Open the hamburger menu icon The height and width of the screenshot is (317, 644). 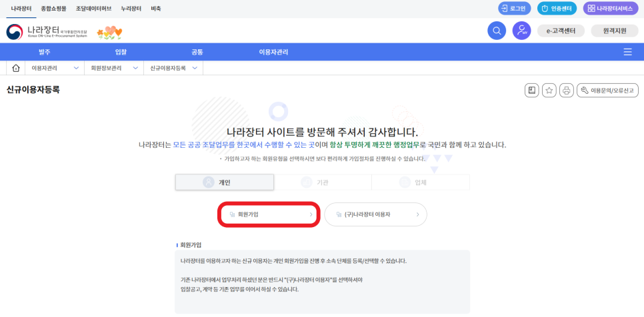627,52
